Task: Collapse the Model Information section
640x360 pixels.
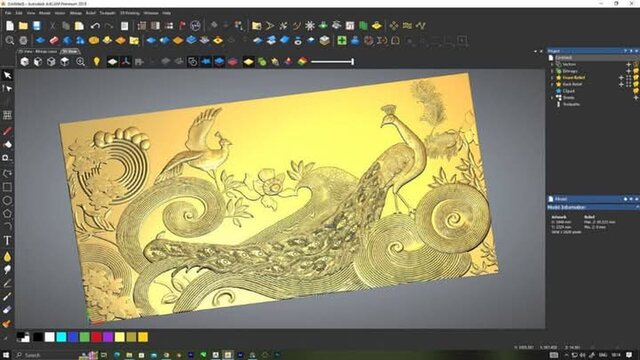Action: (x=637, y=207)
